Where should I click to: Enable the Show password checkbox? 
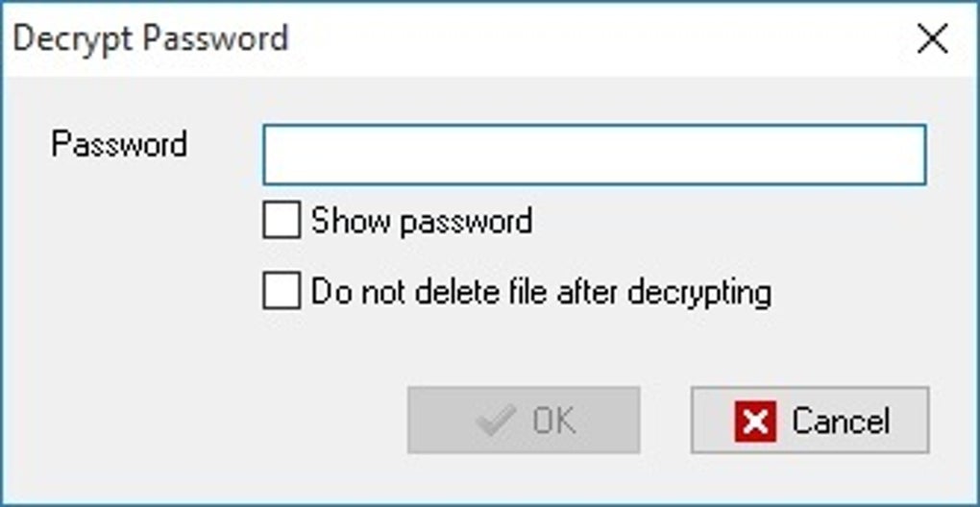point(282,221)
